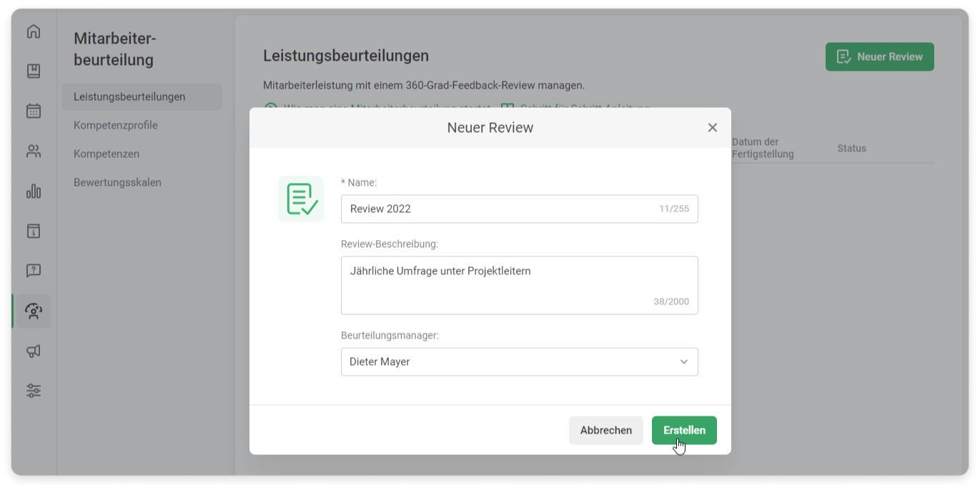The image size is (980, 490).
Task: Open the sliders settings icon in sidebar
Action: [34, 391]
